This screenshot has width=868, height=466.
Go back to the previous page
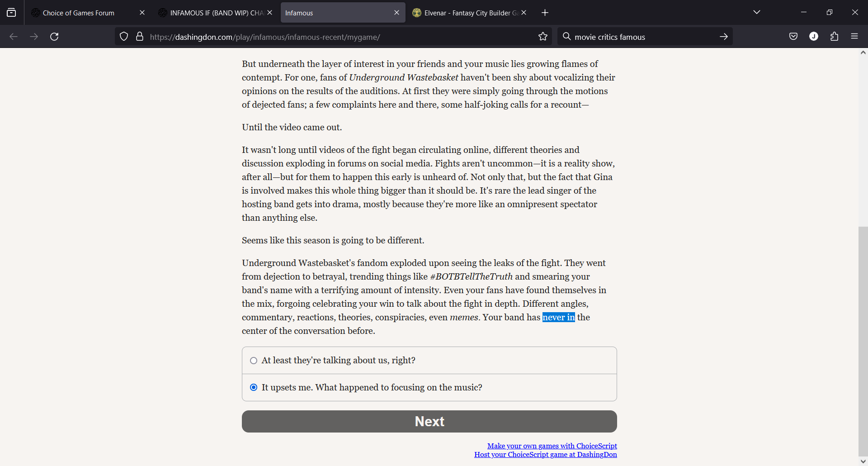[x=14, y=37]
